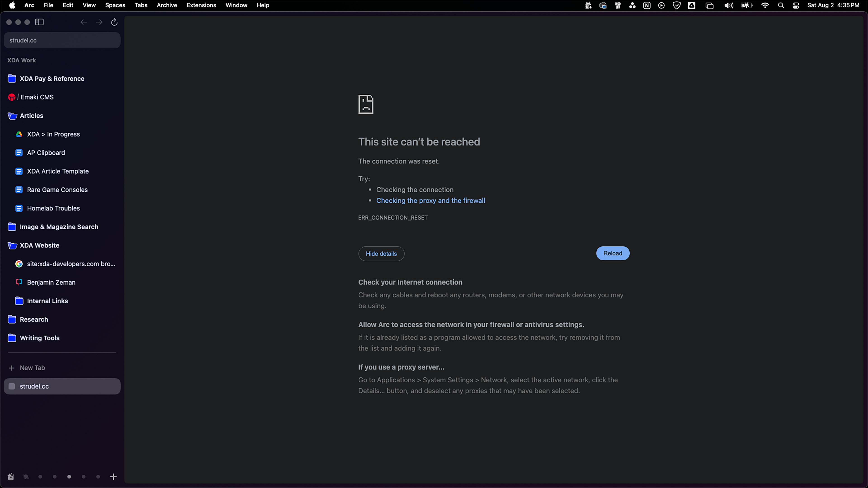The image size is (868, 488).
Task: Click the Google Drive menu bar icon
Action: tap(691, 5)
